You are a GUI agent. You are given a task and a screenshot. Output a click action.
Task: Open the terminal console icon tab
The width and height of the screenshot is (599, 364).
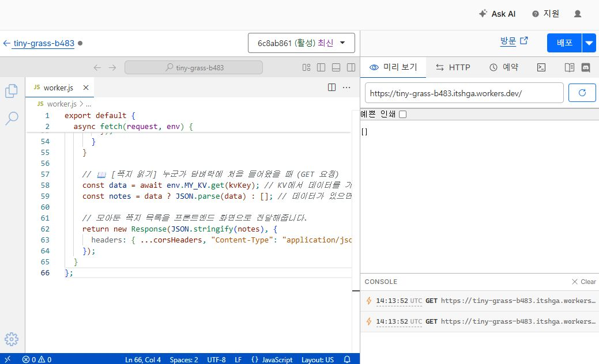click(x=541, y=67)
